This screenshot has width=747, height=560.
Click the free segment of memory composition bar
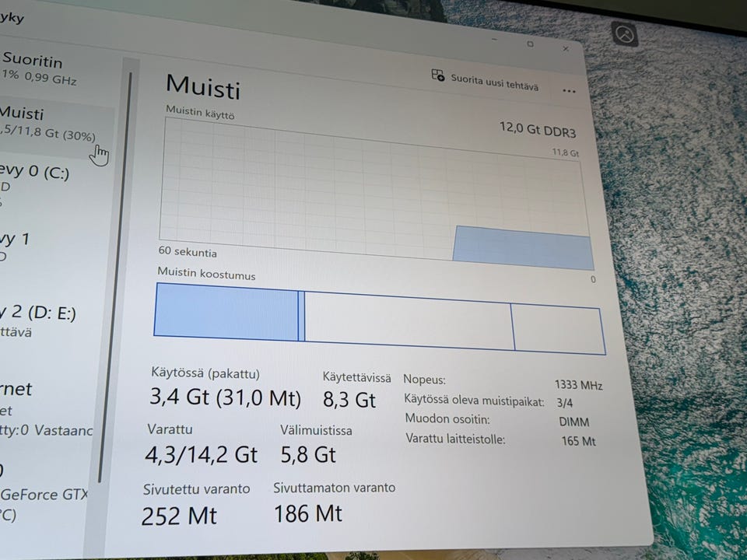559,330
